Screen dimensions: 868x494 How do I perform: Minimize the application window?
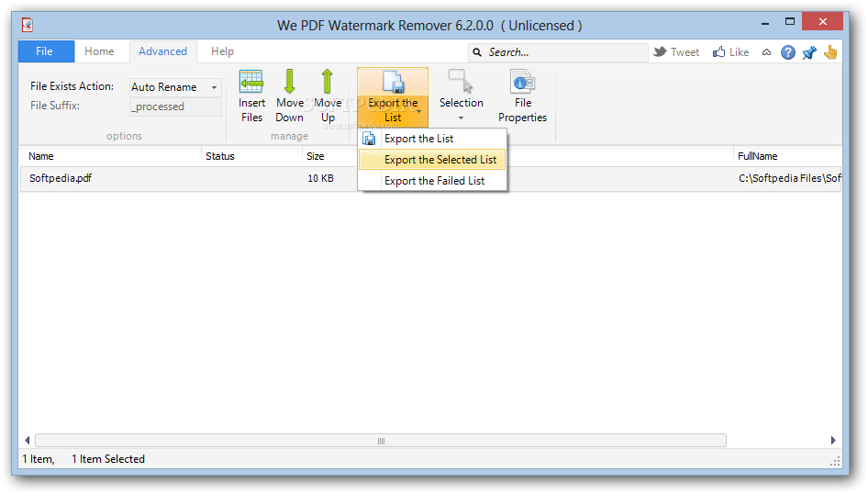(x=765, y=23)
